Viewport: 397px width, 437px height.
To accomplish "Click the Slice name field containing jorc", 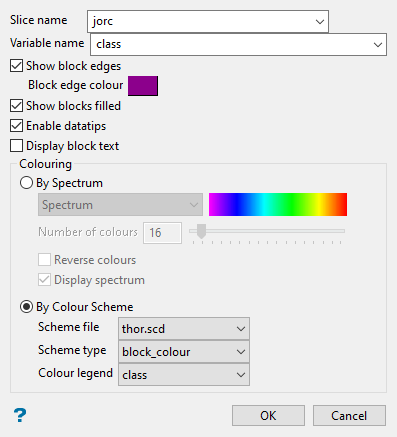I will click(208, 22).
